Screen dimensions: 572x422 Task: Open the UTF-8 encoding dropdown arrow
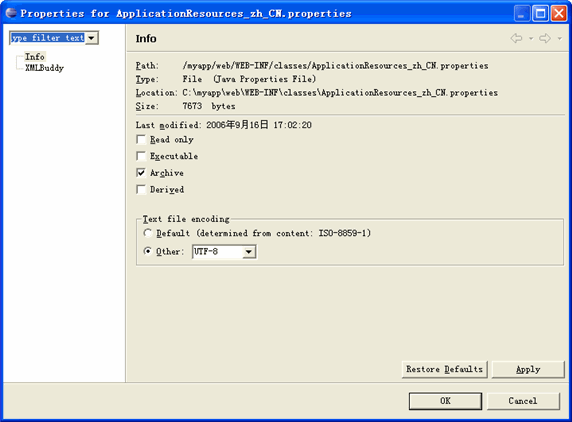tap(249, 252)
